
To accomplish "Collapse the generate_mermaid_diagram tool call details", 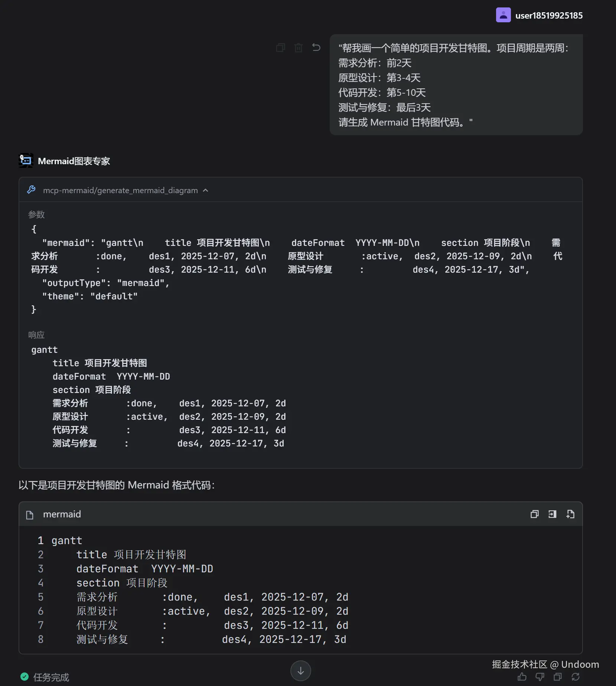I will pyautogui.click(x=206, y=190).
